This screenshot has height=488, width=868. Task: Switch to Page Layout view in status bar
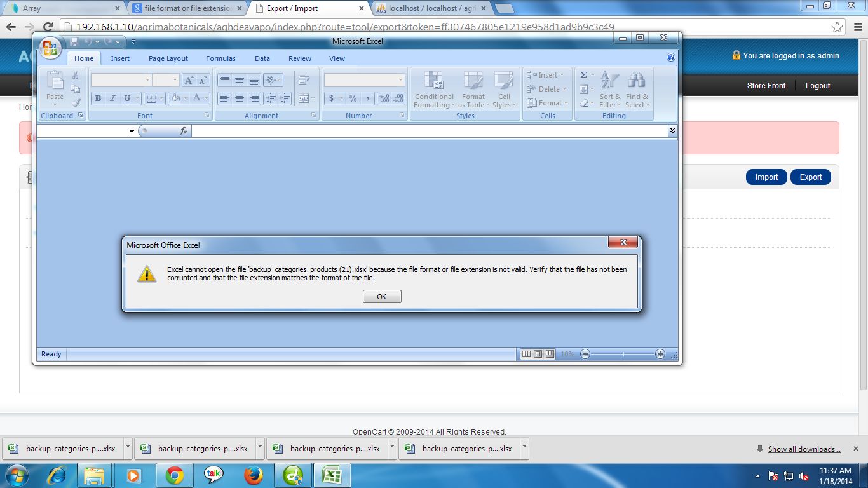538,354
